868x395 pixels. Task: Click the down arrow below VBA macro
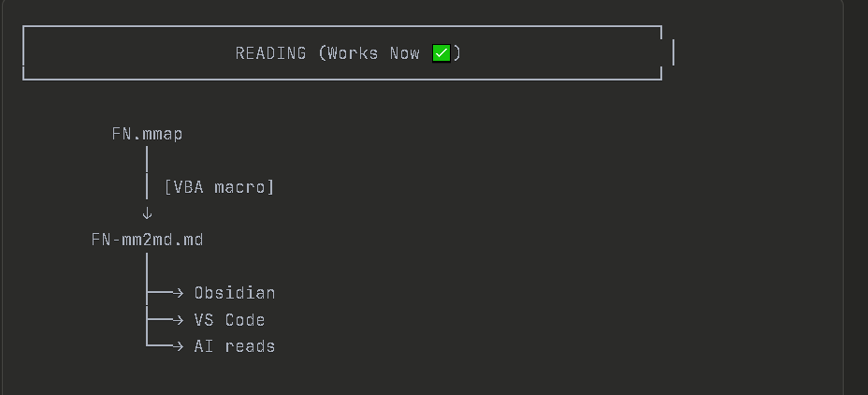tap(147, 213)
